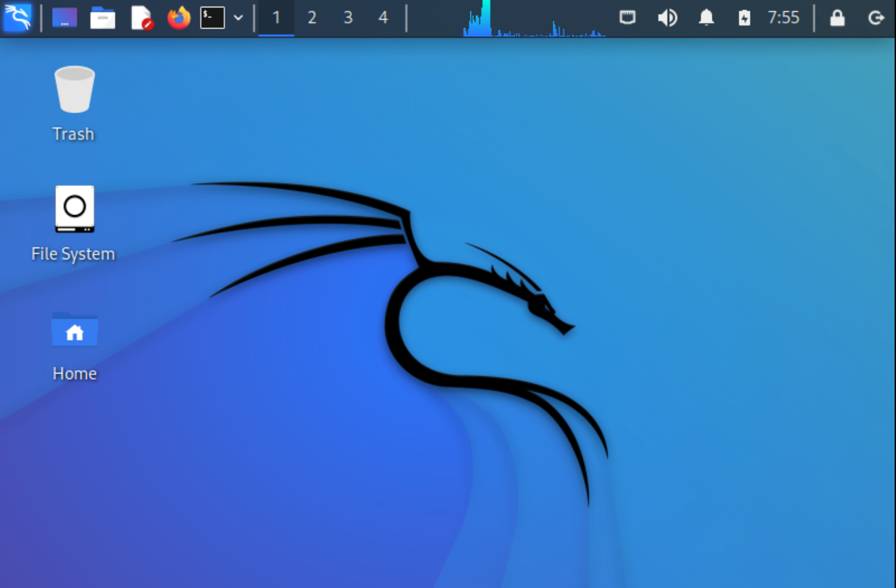Open the terminal emulator panel icon
Screen dimensions: 896x588
[212, 18]
